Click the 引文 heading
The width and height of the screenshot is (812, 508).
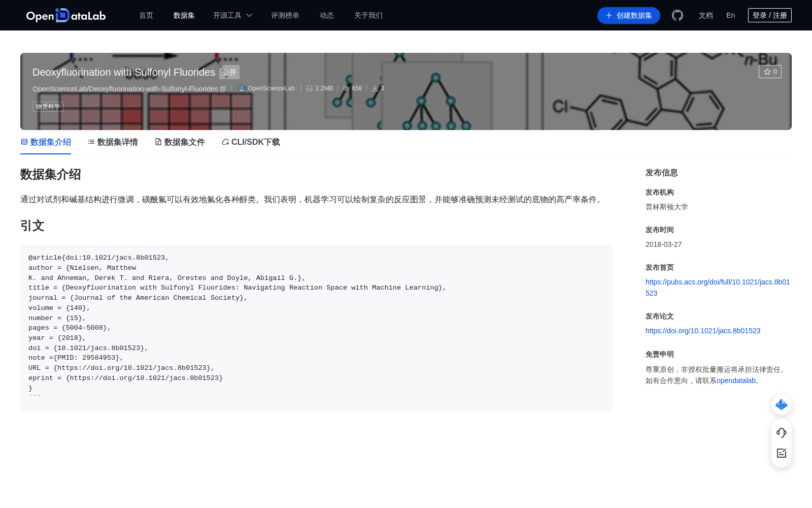(32, 226)
